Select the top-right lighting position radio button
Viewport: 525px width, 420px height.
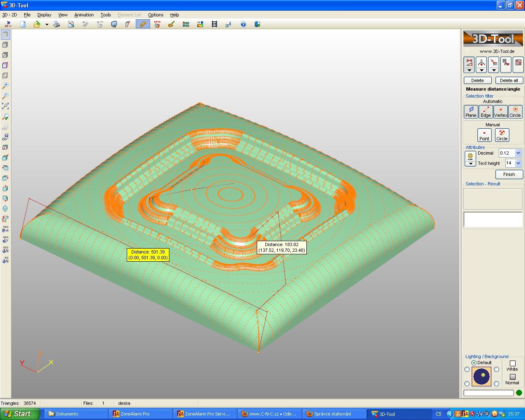pos(496,370)
